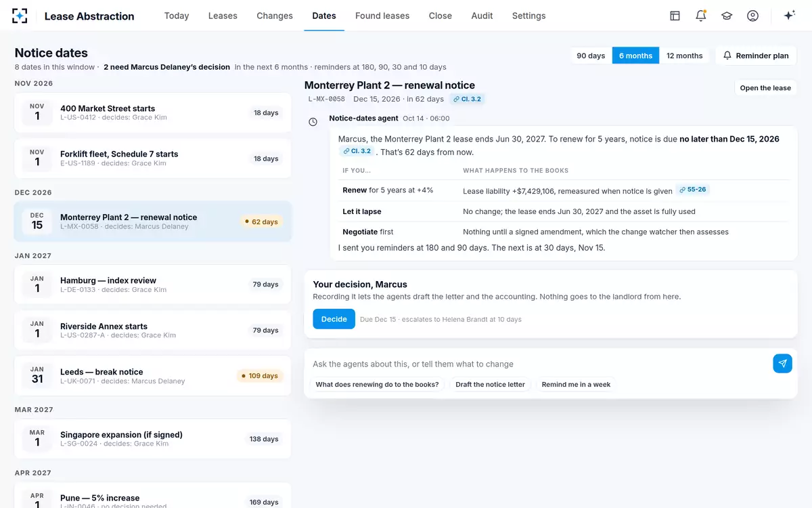Select Forklift fleet, Schedule 7 starts card
Image resolution: width=812 pixels, height=508 pixels.
tap(153, 158)
